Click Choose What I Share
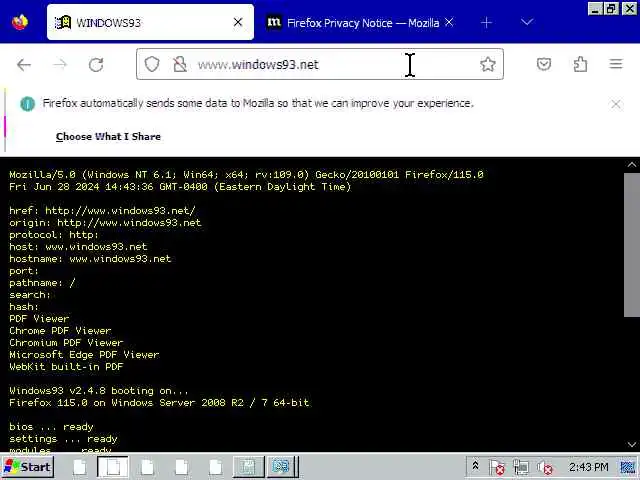The height and width of the screenshot is (480, 640). [x=108, y=137]
